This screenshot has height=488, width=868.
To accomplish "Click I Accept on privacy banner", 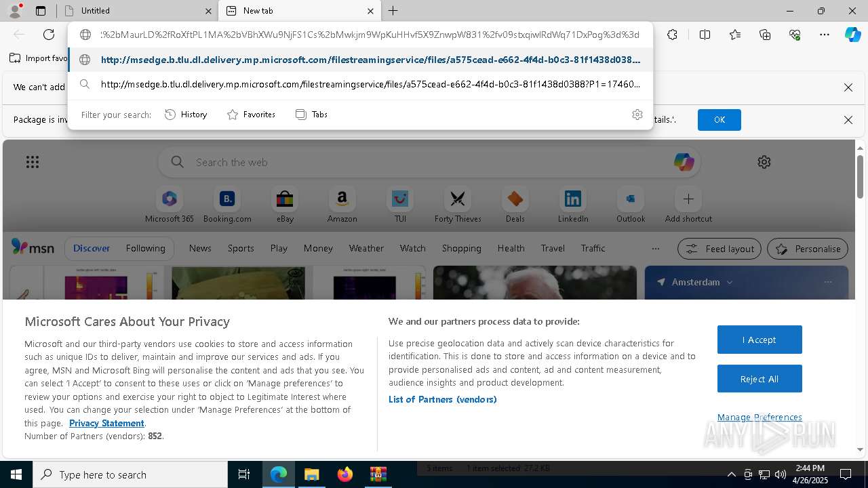I will [759, 340].
